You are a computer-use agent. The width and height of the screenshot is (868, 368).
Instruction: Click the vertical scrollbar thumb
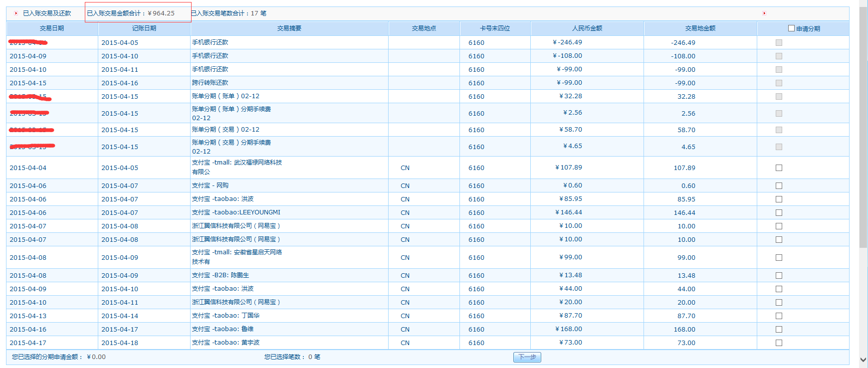point(864,127)
